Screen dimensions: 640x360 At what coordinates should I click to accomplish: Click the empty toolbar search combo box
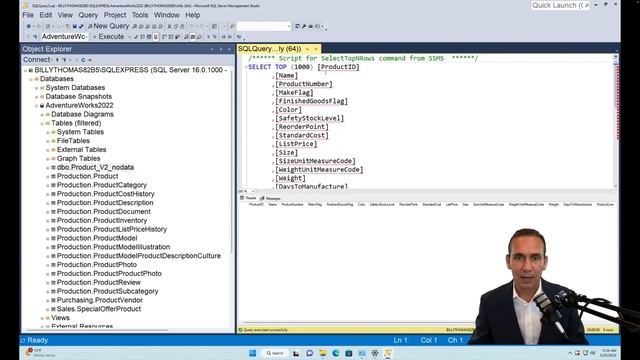click(x=264, y=26)
